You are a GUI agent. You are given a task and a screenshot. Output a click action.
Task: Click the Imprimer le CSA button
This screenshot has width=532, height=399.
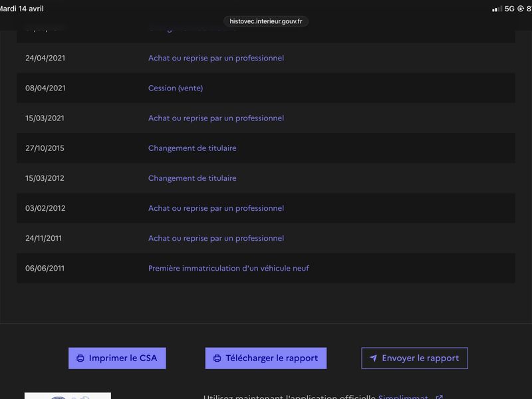click(117, 358)
